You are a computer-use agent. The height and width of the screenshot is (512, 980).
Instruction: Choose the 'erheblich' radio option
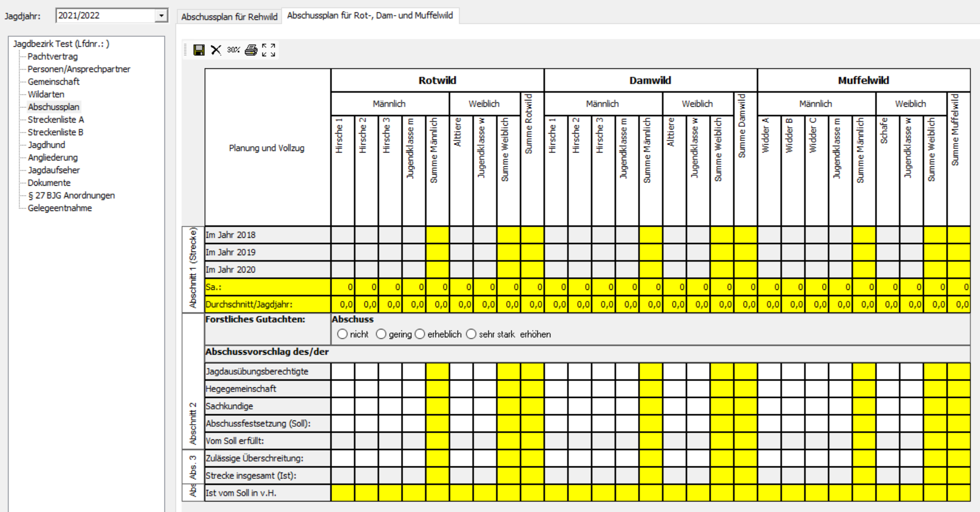click(x=420, y=334)
